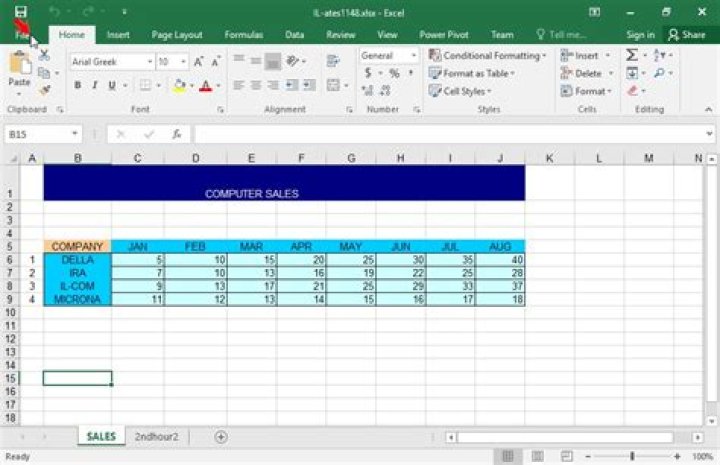Switch to Page Layout view in status bar
This screenshot has height=465, width=720.
(537, 456)
